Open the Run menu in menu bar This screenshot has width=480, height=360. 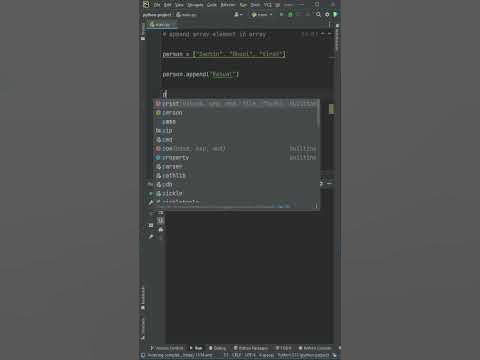click(243, 5)
